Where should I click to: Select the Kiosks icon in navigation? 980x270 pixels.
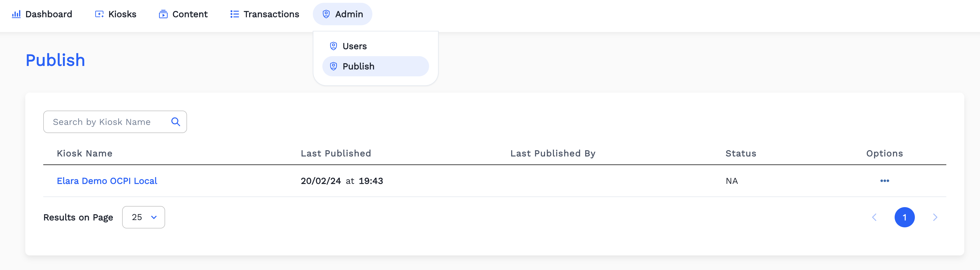point(99,14)
